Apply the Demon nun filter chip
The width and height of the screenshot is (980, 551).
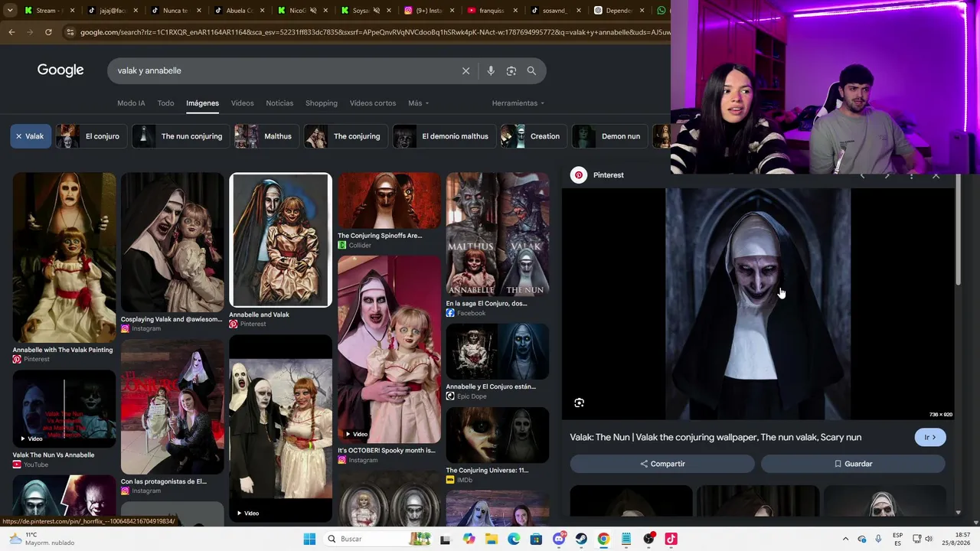click(609, 136)
